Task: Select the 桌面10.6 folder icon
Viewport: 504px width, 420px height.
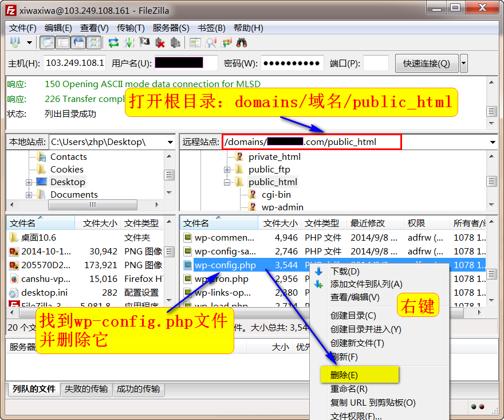Action: 14,238
